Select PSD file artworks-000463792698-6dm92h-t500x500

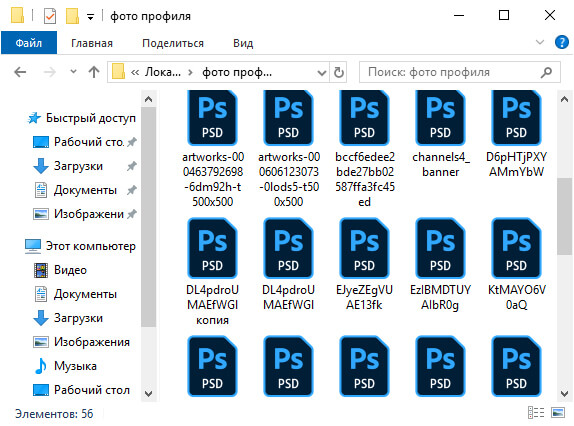tap(213, 149)
